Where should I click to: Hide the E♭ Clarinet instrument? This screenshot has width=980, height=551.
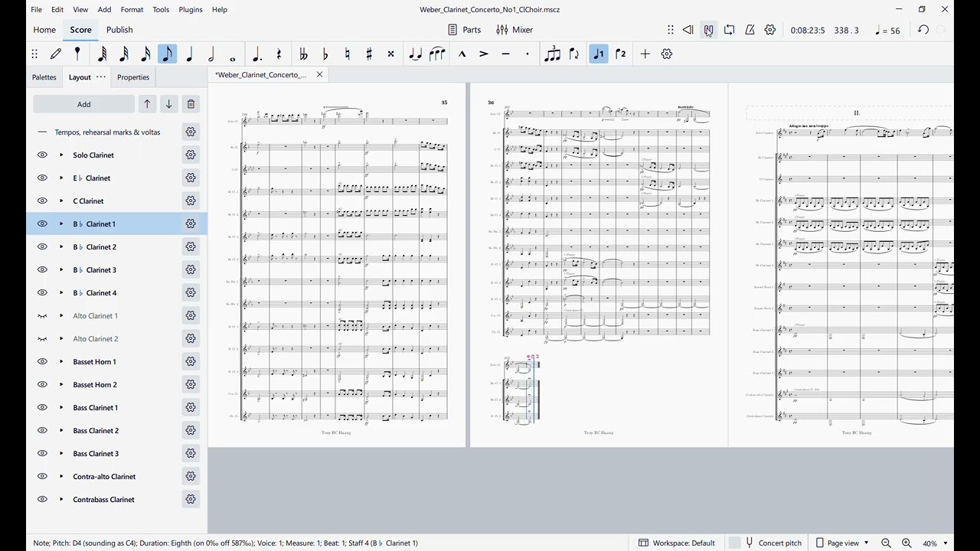point(42,178)
